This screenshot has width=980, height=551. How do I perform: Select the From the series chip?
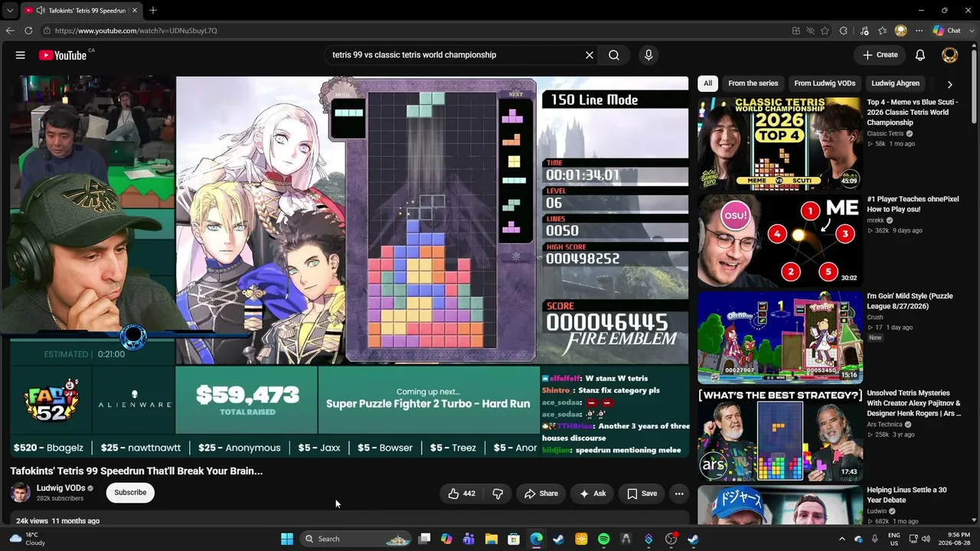pyautogui.click(x=753, y=83)
